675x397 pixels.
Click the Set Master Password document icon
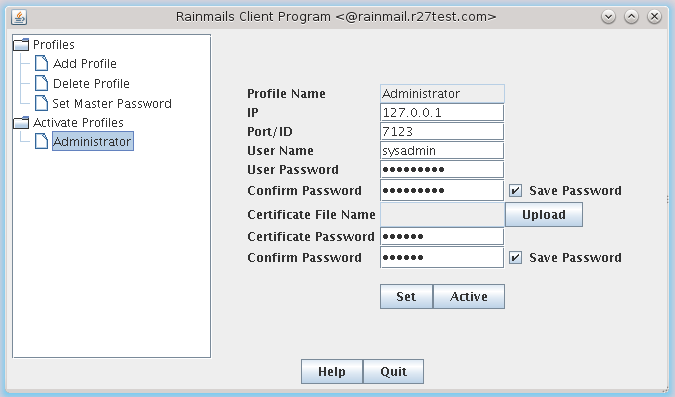coord(41,103)
